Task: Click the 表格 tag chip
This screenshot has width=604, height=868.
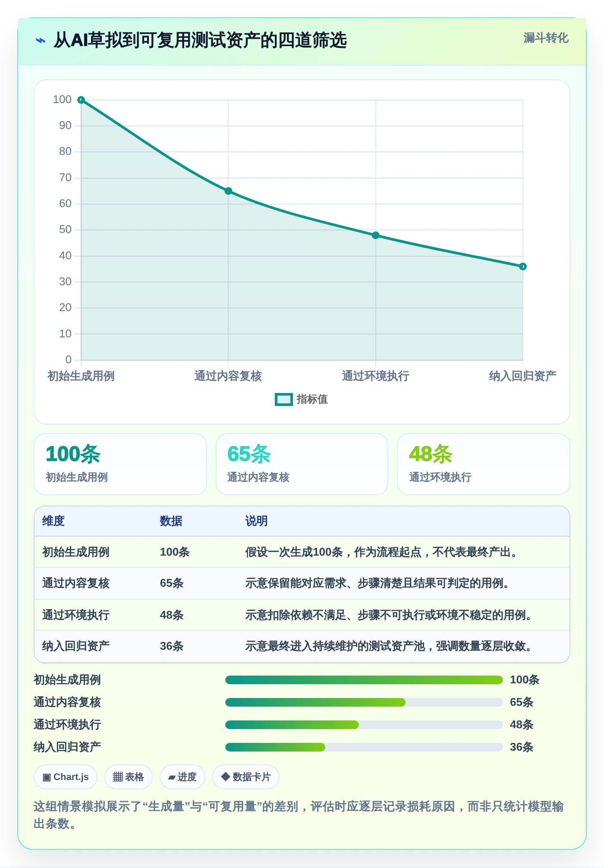Action: tap(128, 777)
